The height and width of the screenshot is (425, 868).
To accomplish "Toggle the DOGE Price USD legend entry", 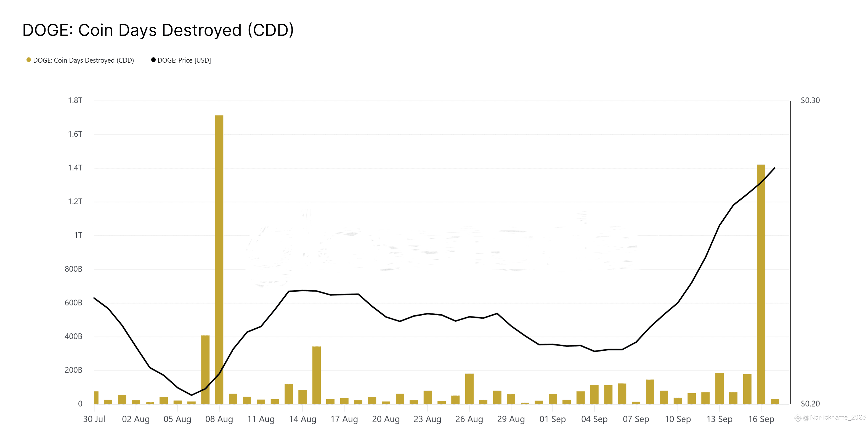I will tap(181, 60).
